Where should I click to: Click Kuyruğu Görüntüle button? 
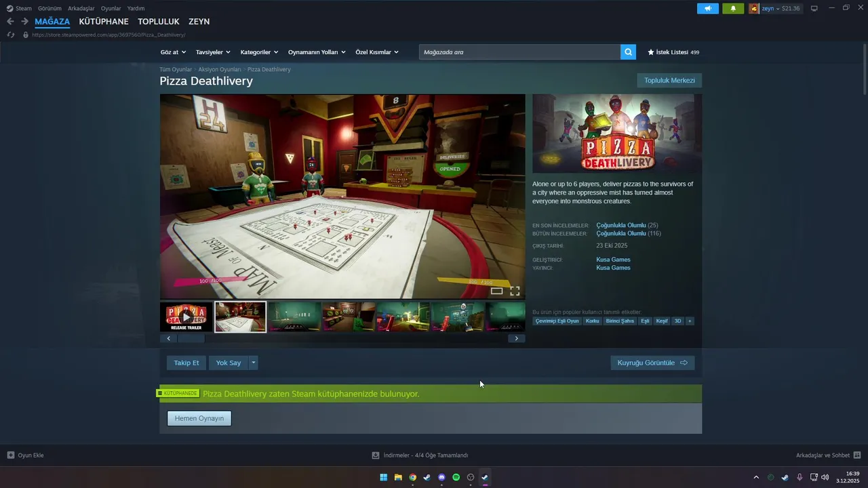click(652, 363)
